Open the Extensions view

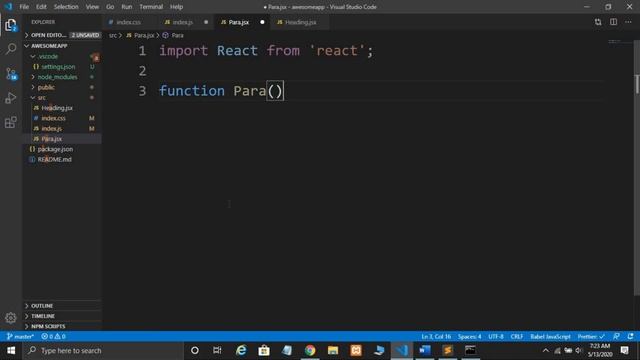click(x=11, y=122)
